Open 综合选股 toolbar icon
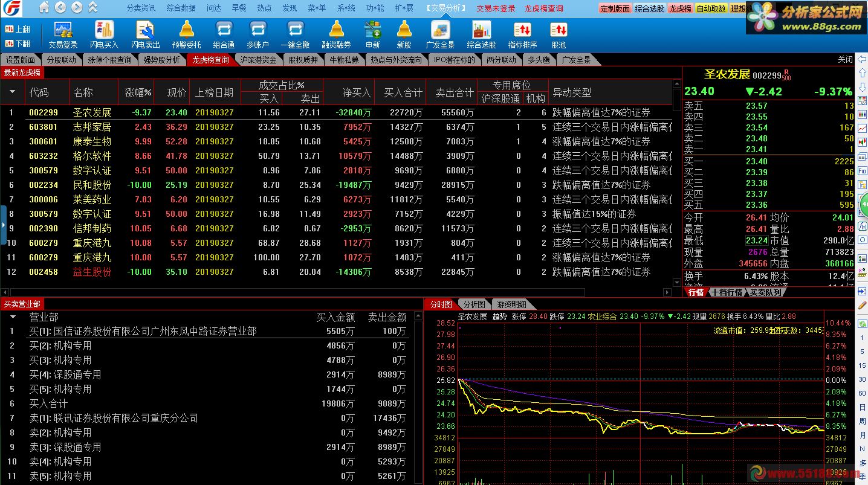868x485 pixels. point(481,35)
